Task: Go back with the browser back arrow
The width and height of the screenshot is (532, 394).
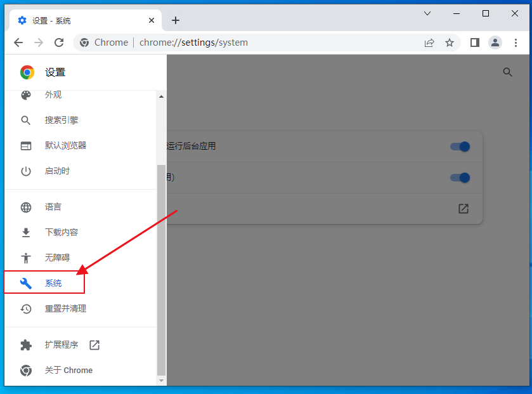Action: pos(18,43)
